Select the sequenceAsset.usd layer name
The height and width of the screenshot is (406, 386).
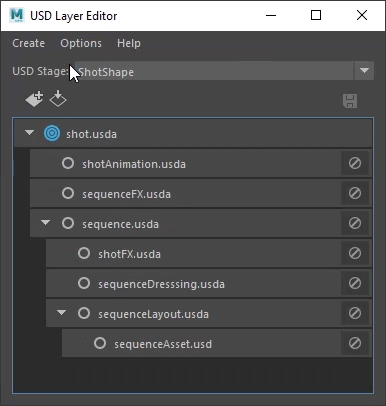coord(163,344)
